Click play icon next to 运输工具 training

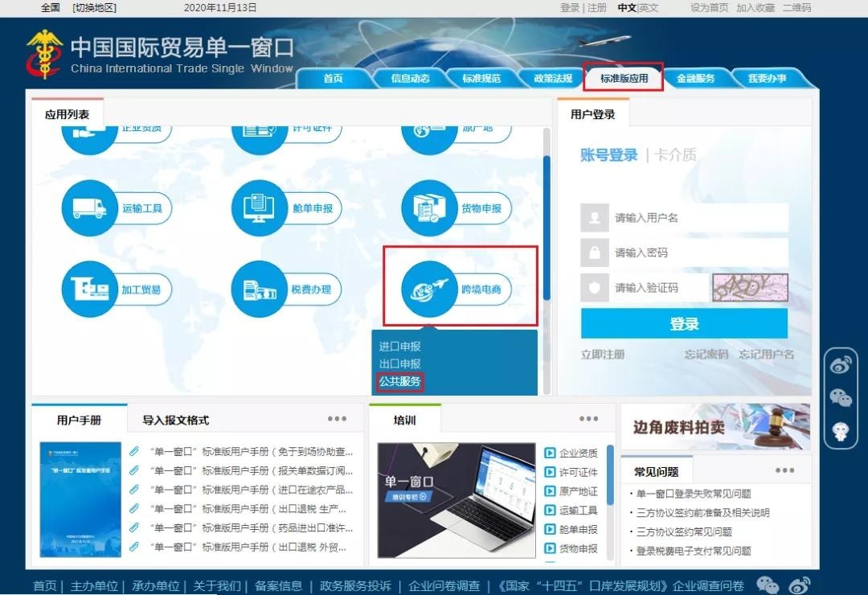pyautogui.click(x=550, y=511)
